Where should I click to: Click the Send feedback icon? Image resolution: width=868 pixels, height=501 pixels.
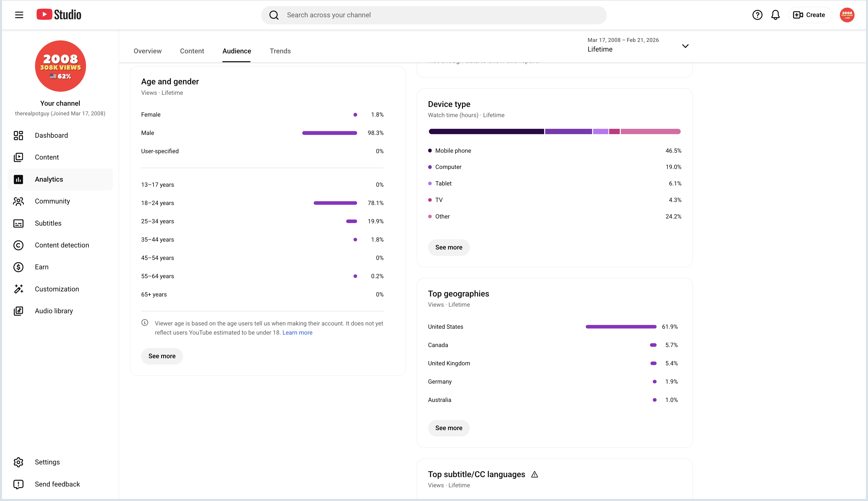click(18, 484)
